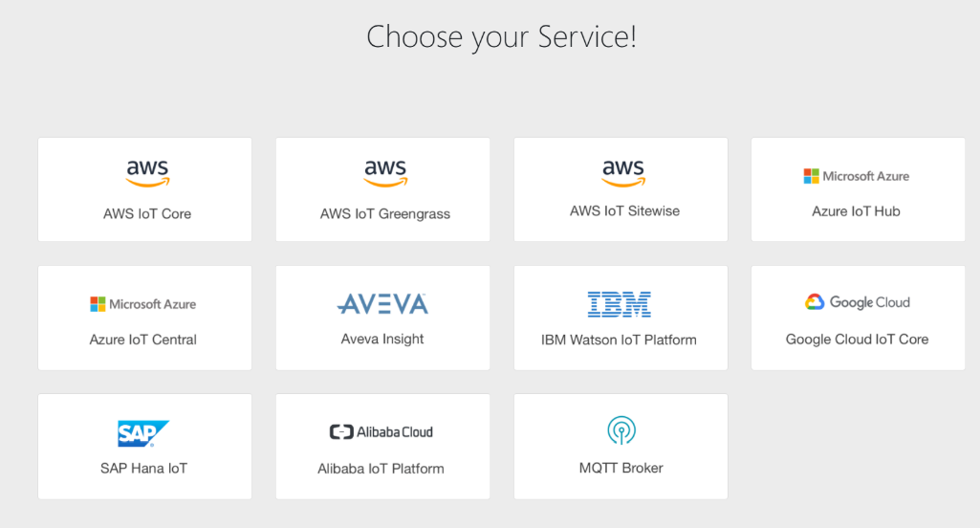This screenshot has width=980, height=528.
Task: Select the AWS IoT Core label
Action: 147,214
